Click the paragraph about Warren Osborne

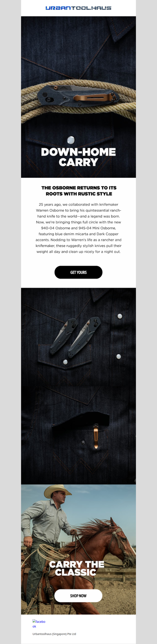[78, 228]
